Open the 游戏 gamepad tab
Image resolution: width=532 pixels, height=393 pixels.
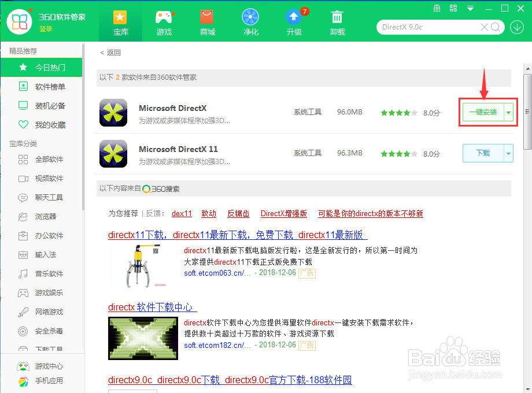click(164, 23)
